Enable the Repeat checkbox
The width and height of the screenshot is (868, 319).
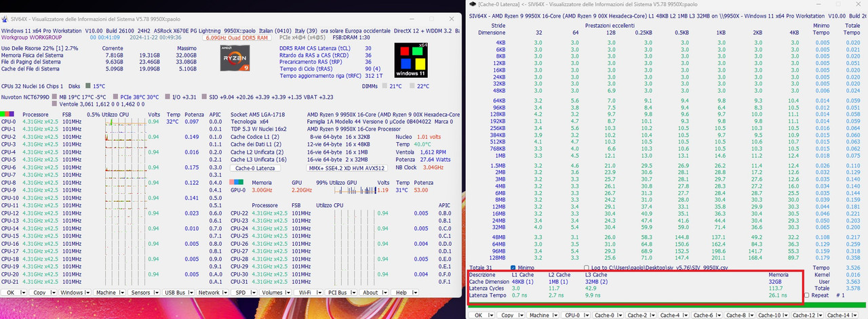point(806,295)
